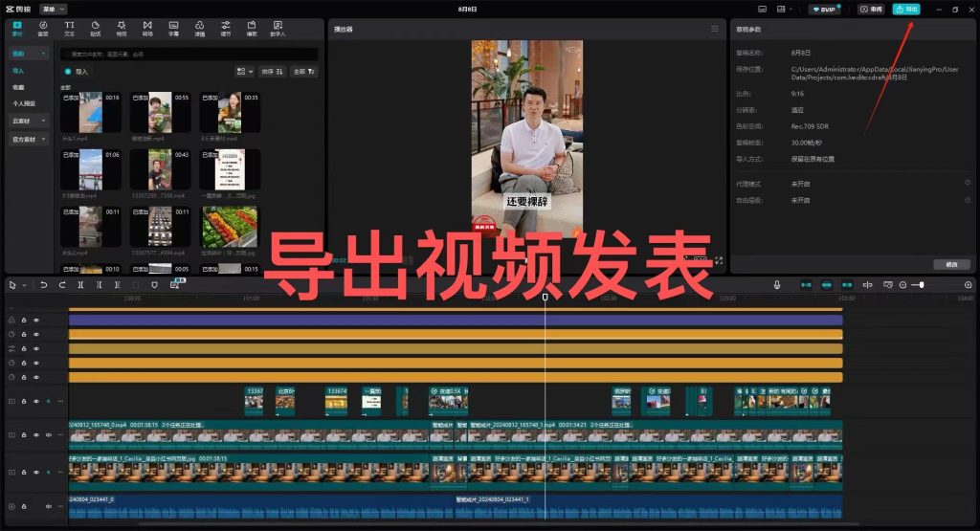Open the selection tool mode dropdown arrow
Viewport: 980px width, 531px height.
(x=24, y=285)
